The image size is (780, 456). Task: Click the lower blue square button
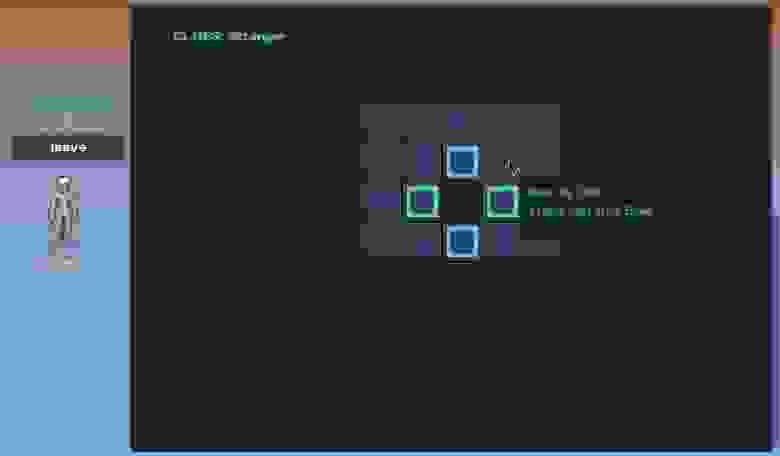coord(463,241)
